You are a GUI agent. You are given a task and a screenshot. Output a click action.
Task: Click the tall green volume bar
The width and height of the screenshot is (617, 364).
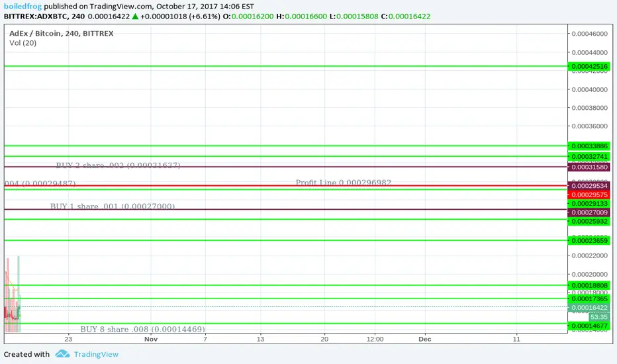18,294
